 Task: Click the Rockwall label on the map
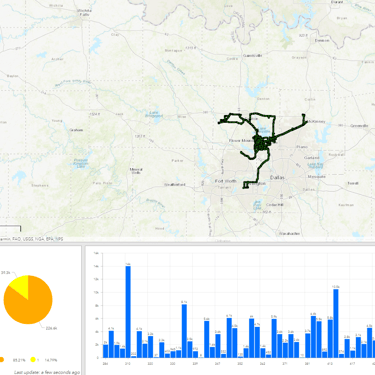[336, 155]
